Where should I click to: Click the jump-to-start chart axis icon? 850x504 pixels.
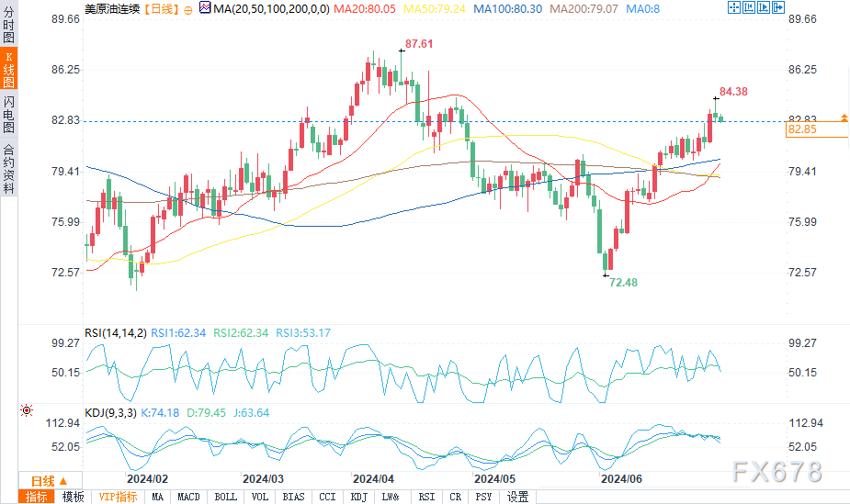coord(749,7)
